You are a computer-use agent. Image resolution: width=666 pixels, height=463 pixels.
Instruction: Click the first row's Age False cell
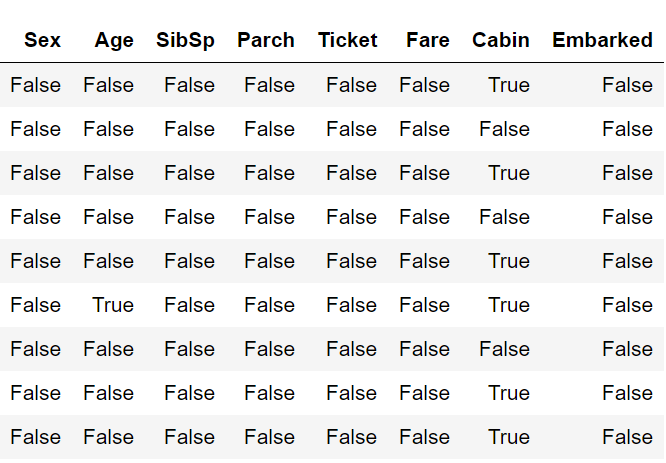109,85
